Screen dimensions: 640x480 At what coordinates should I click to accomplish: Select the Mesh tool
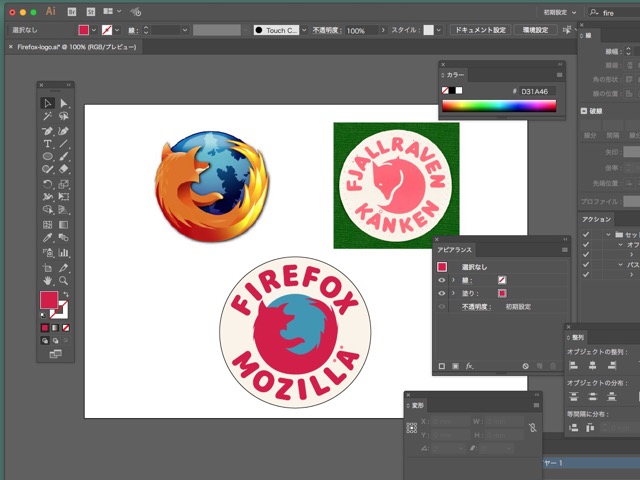47,224
